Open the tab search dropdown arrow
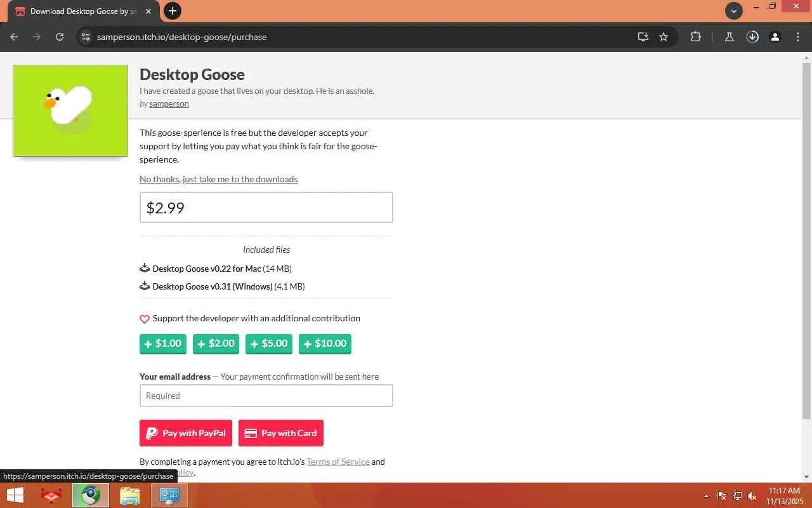 point(734,11)
